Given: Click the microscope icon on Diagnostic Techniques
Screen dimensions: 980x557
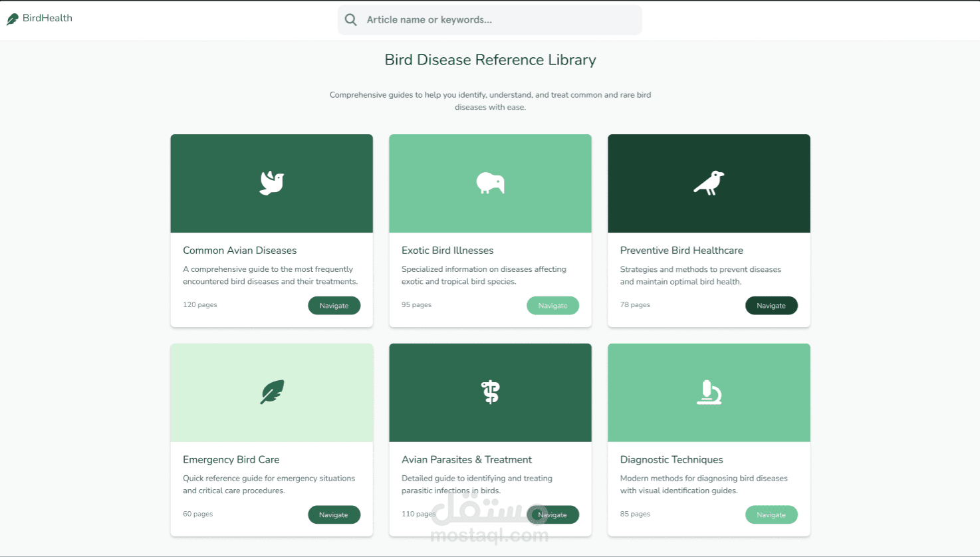Looking at the screenshot, I should click(x=709, y=392).
